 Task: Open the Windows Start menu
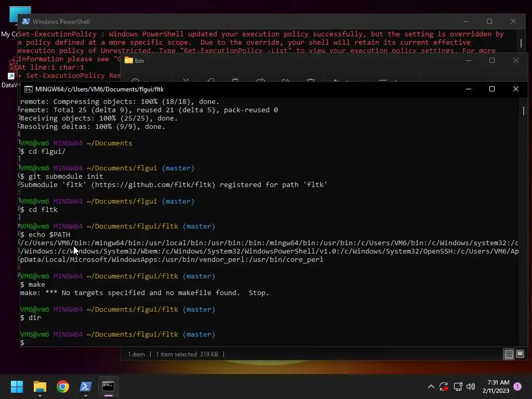coord(17,387)
